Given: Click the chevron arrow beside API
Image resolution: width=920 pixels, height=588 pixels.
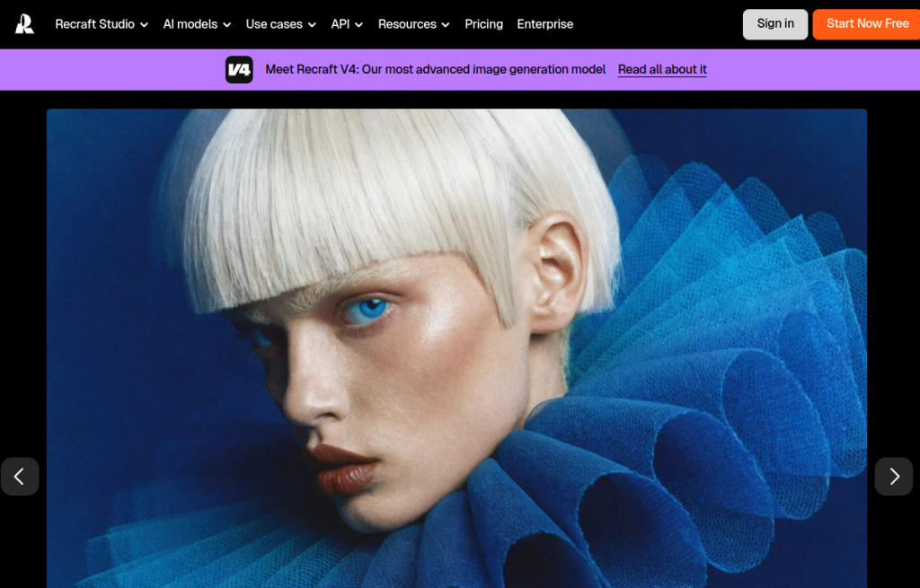Looking at the screenshot, I should 359,25.
